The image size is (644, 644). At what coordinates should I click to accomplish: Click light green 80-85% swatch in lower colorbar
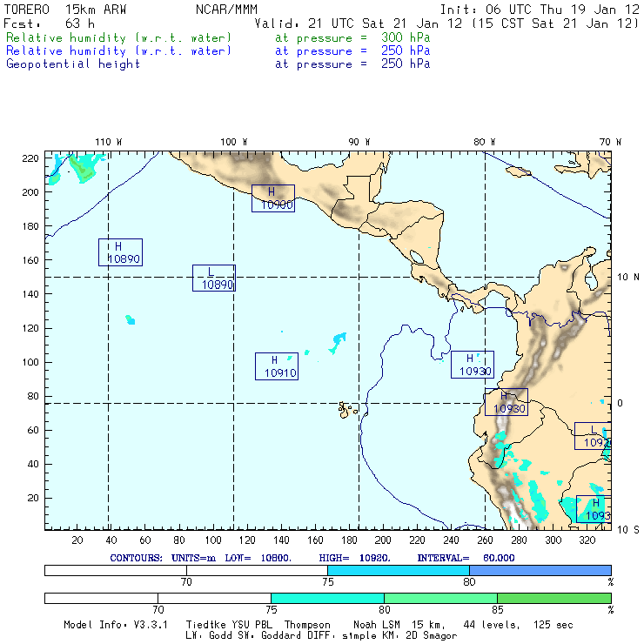[x=440, y=598]
